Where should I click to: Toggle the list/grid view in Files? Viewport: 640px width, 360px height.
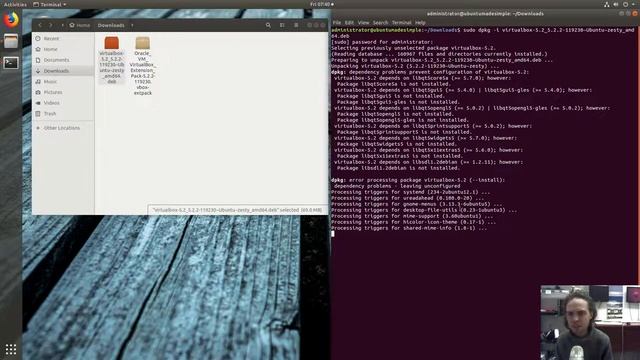282,25
